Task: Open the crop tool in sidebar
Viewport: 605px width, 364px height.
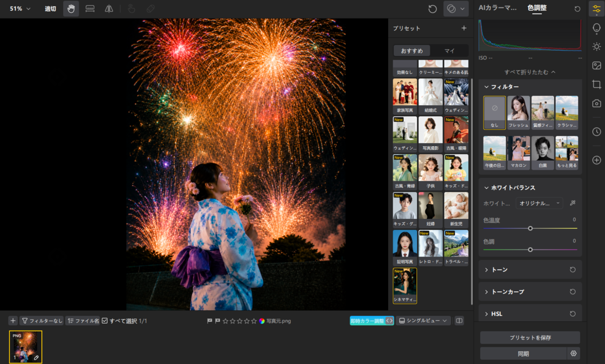Action: (596, 84)
